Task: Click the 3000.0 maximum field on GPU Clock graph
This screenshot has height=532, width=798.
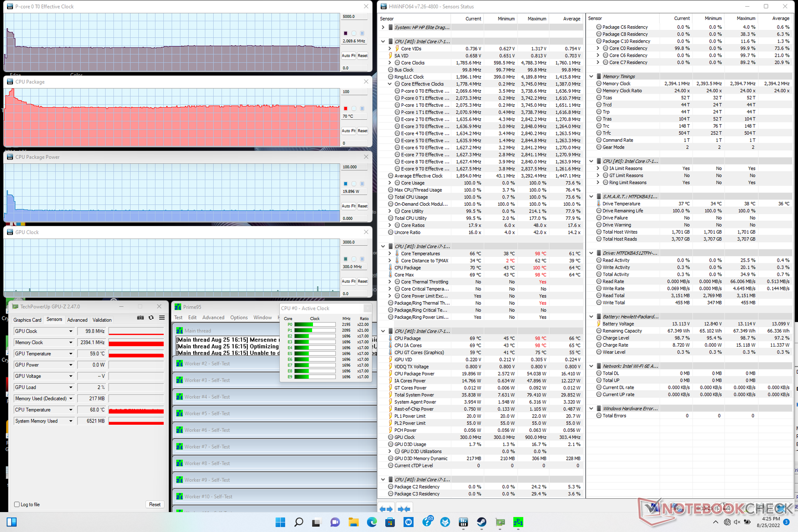Action: click(x=354, y=242)
